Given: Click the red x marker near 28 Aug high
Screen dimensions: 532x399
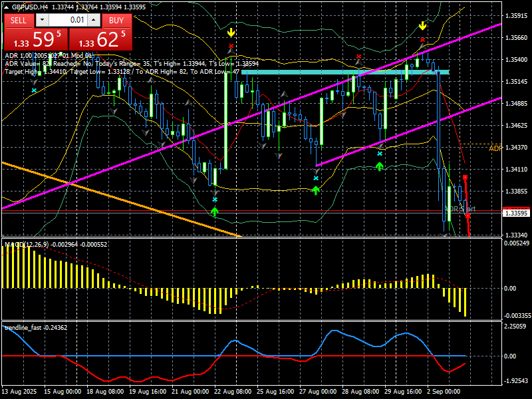Looking at the screenshot, I should click(359, 57).
